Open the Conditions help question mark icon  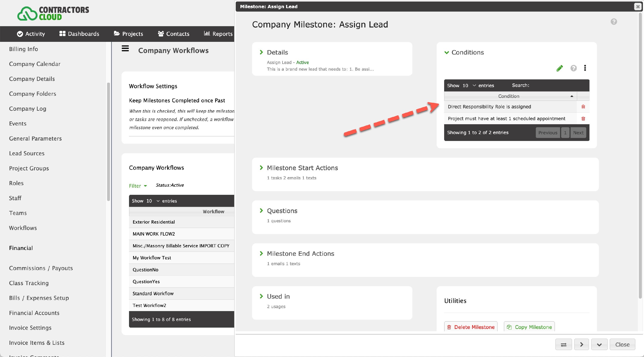574,68
